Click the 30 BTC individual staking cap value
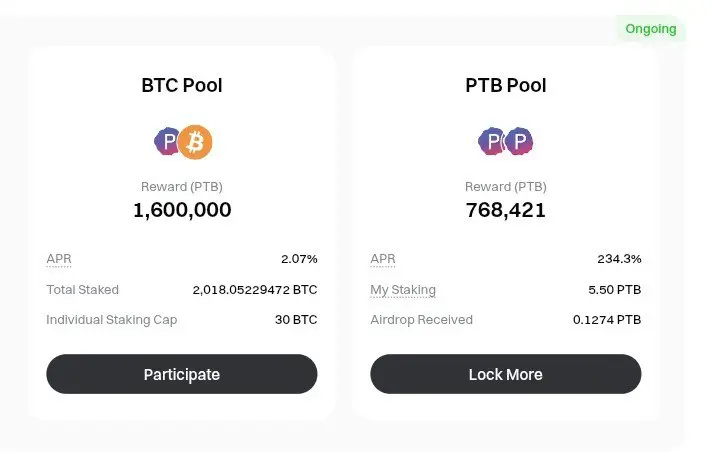712x466 pixels. coord(296,320)
